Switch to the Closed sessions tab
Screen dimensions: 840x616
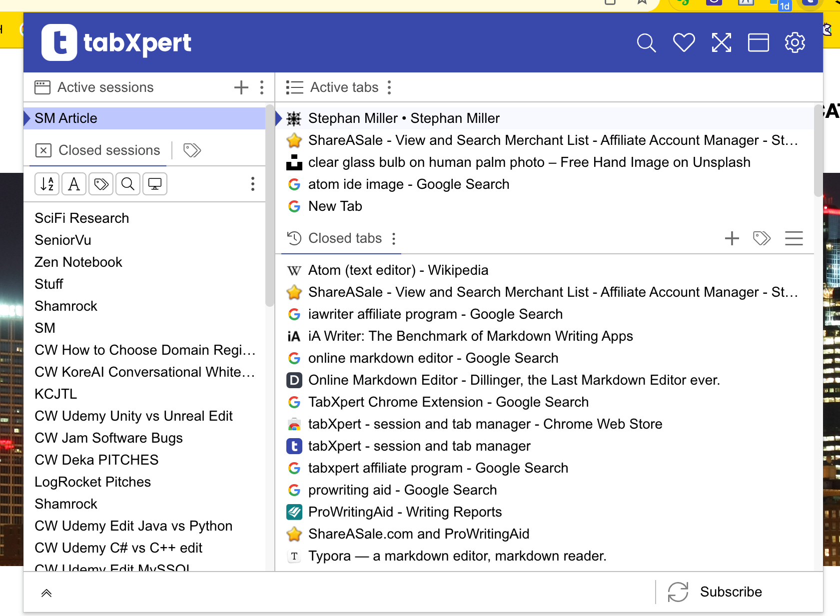109,150
